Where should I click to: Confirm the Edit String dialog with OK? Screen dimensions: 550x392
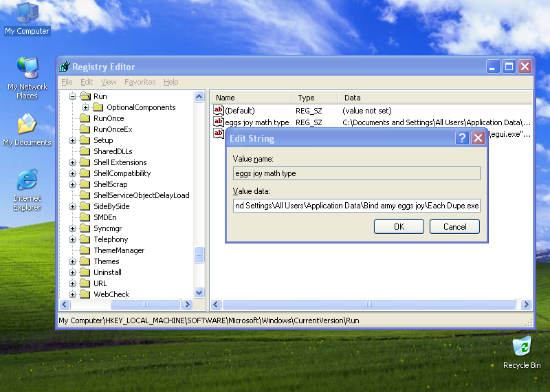[399, 227]
